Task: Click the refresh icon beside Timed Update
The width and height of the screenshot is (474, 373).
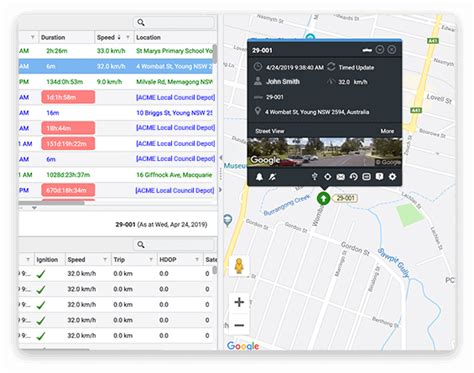Action: [x=331, y=67]
